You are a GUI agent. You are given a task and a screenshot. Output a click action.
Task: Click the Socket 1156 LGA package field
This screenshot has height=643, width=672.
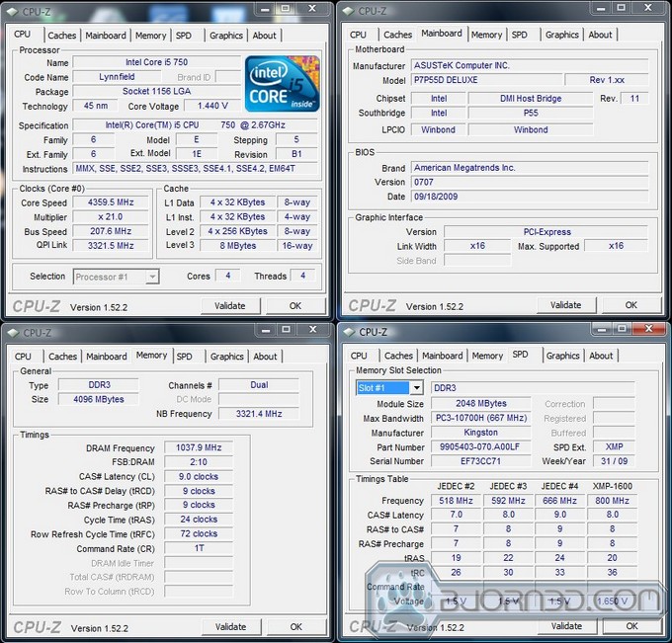156,91
